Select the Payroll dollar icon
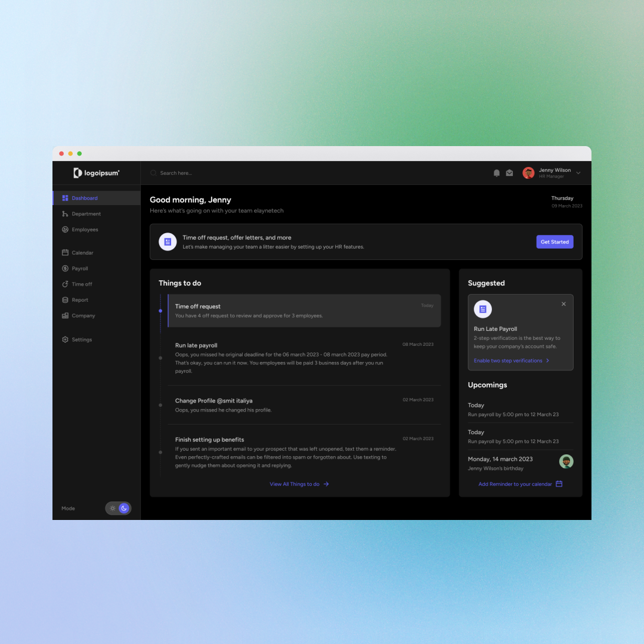Image resolution: width=644 pixels, height=644 pixels. (x=66, y=268)
